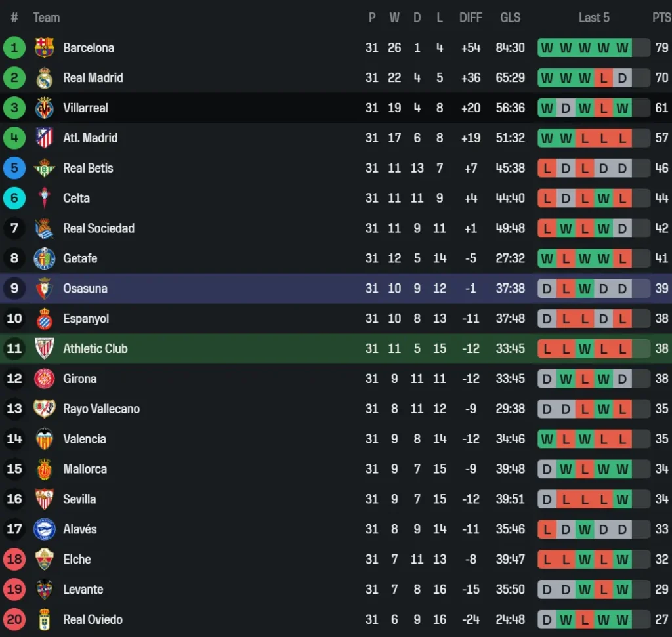Click Real Madrid's L form badge
This screenshot has width=672, height=637.
coord(603,78)
